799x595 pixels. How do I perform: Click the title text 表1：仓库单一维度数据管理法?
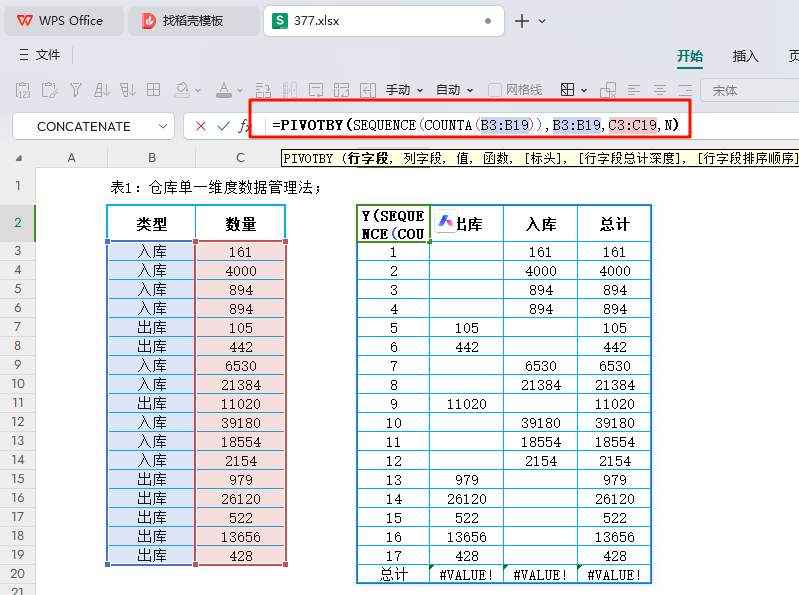coord(216,187)
